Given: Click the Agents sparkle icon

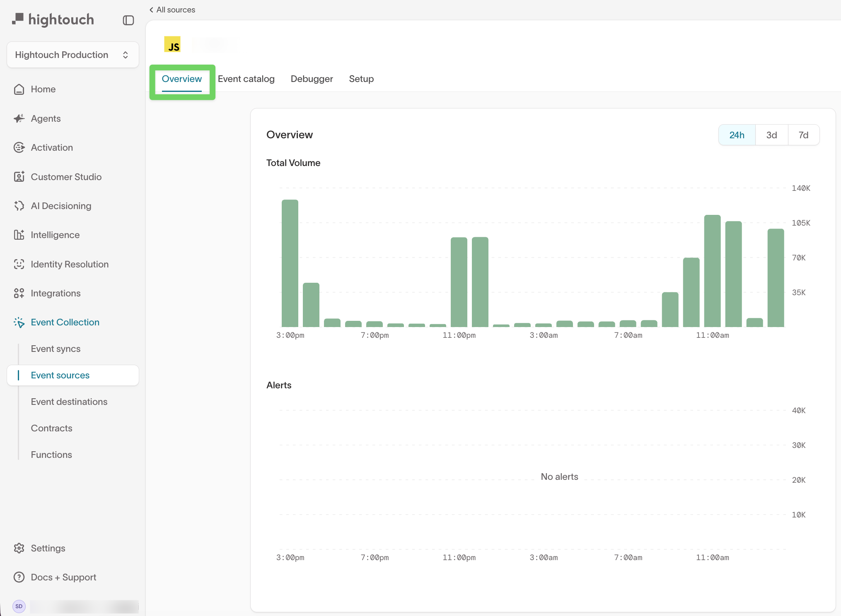Looking at the screenshot, I should coord(19,119).
